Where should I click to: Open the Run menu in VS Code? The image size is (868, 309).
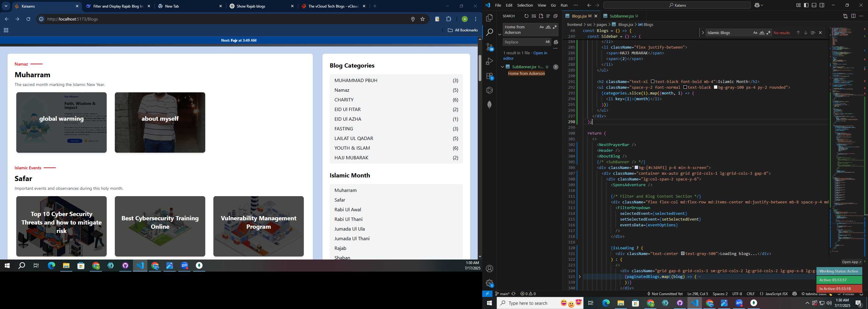564,5
